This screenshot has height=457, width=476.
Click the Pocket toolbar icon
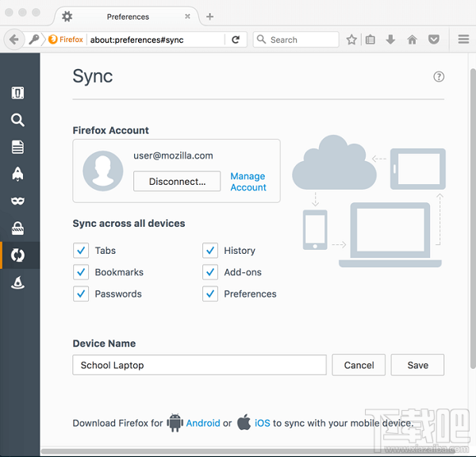tap(434, 40)
